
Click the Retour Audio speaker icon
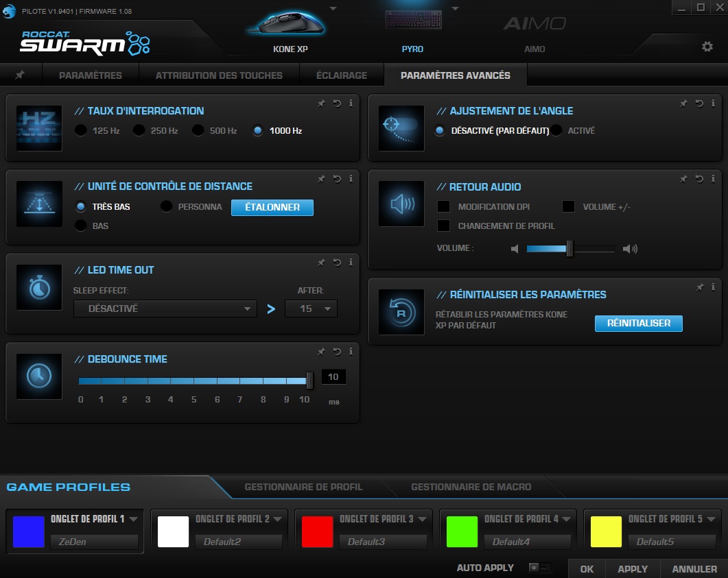[401, 204]
